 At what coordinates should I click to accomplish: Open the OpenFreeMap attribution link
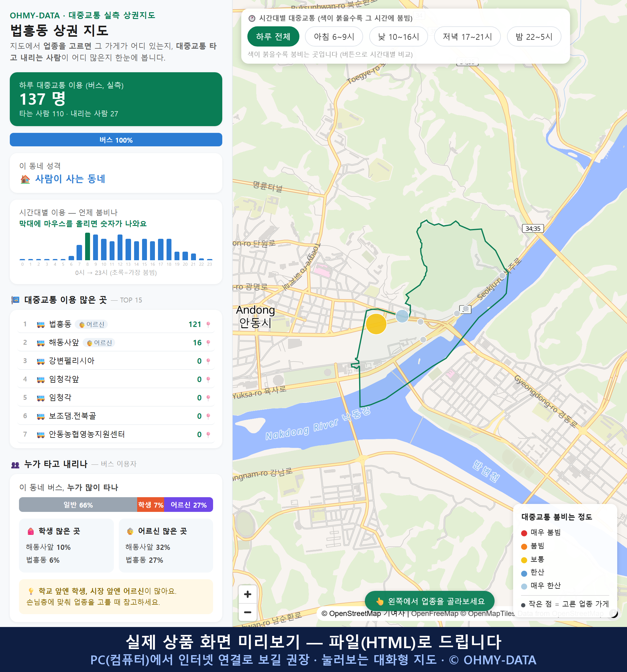click(435, 613)
